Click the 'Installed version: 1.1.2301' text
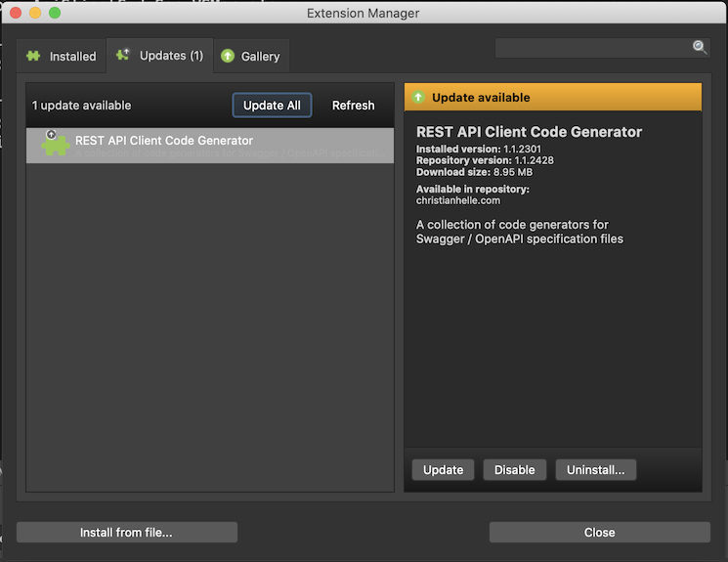The width and height of the screenshot is (728, 562). point(479,150)
